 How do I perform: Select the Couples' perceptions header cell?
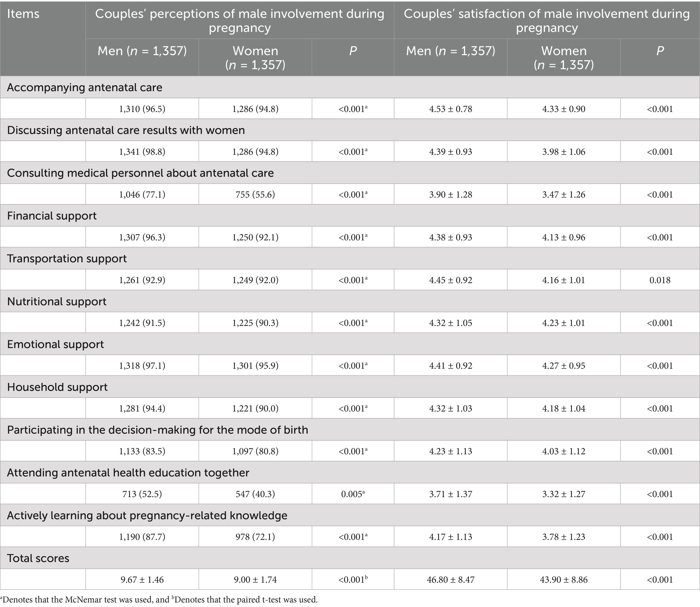tap(239, 21)
